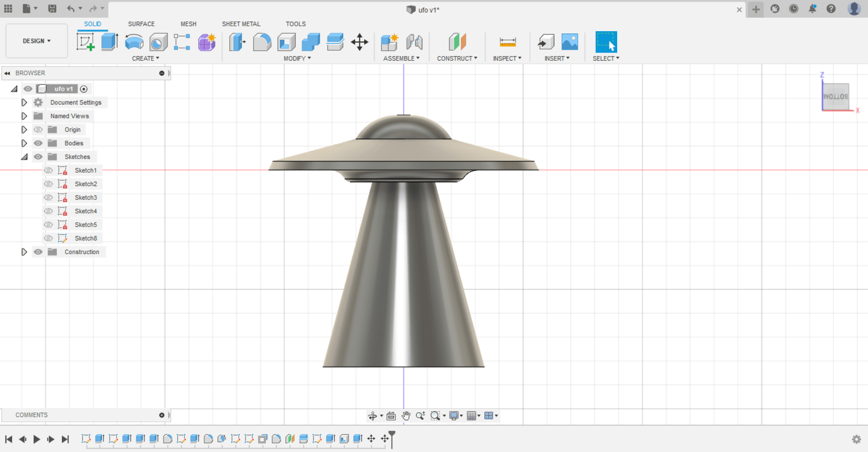Viewport: 868px width, 452px height.
Task: Open the Notifications bell icon
Action: (x=812, y=9)
